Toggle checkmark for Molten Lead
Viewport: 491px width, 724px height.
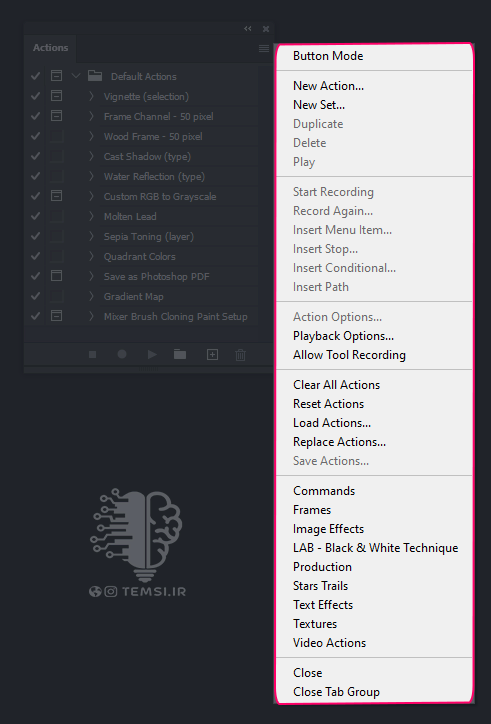35,216
